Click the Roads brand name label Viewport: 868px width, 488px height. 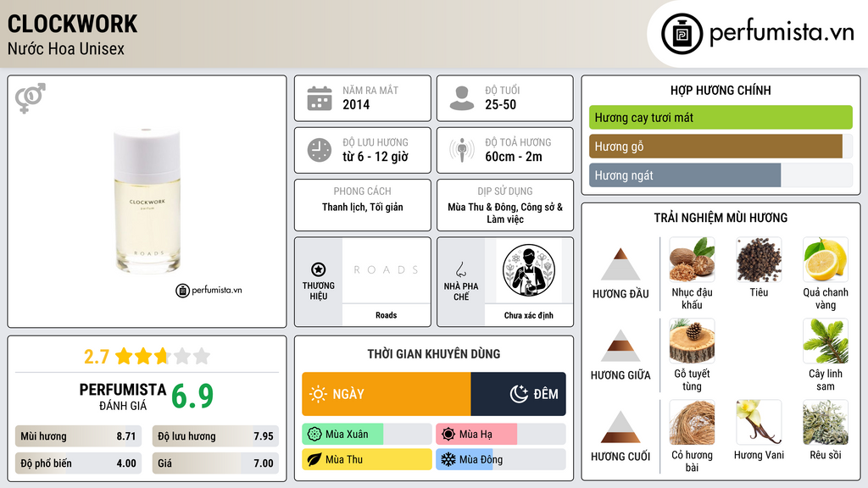(386, 315)
